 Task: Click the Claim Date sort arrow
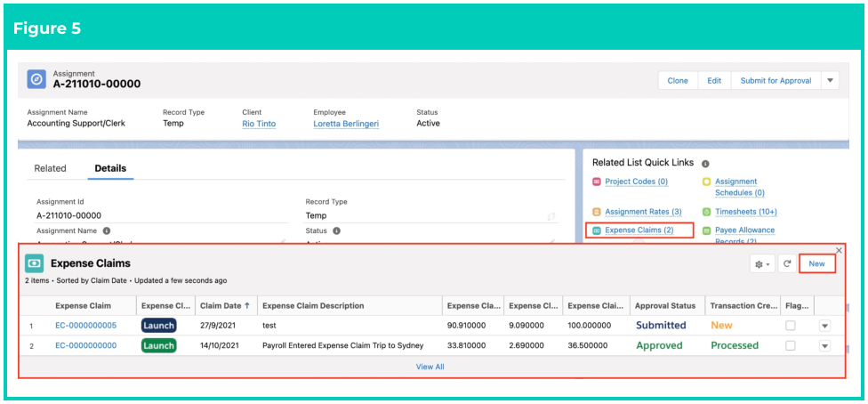coord(247,305)
